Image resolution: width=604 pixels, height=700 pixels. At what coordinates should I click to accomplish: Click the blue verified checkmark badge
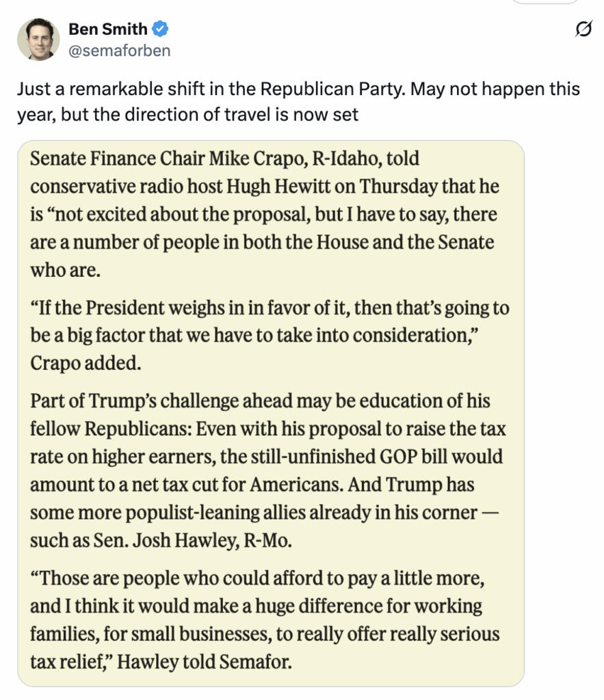point(161,29)
